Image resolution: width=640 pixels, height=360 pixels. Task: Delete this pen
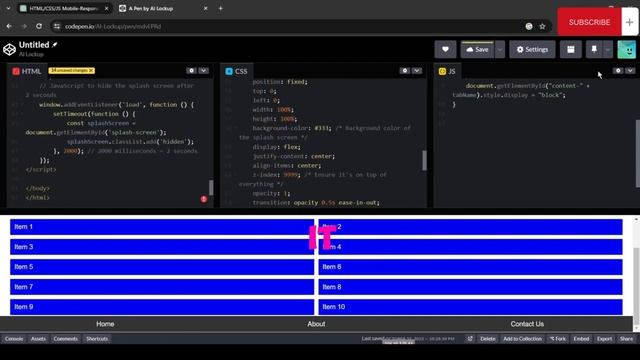click(487, 338)
